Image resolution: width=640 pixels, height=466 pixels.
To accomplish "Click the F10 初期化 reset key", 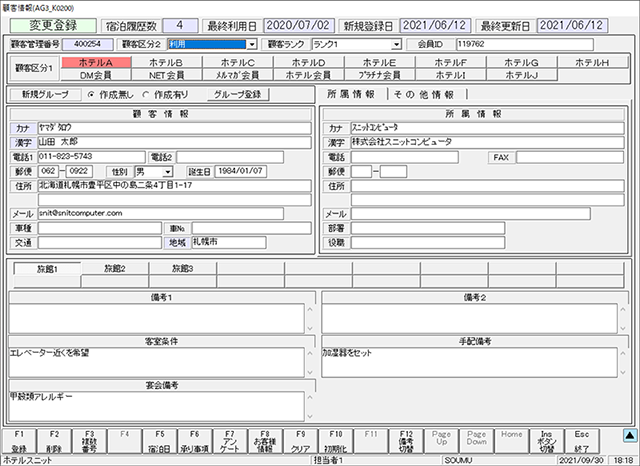I will [x=336, y=441].
